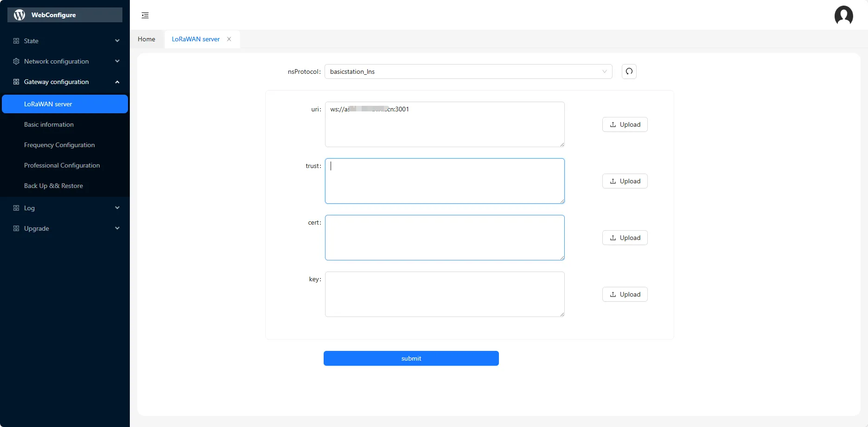Close the LoRaWAN server tab

coord(229,39)
